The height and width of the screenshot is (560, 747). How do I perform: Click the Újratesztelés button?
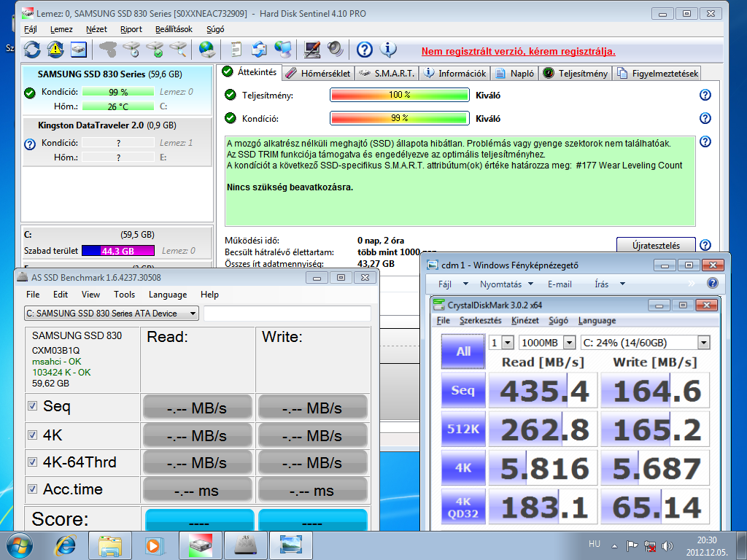[656, 245]
